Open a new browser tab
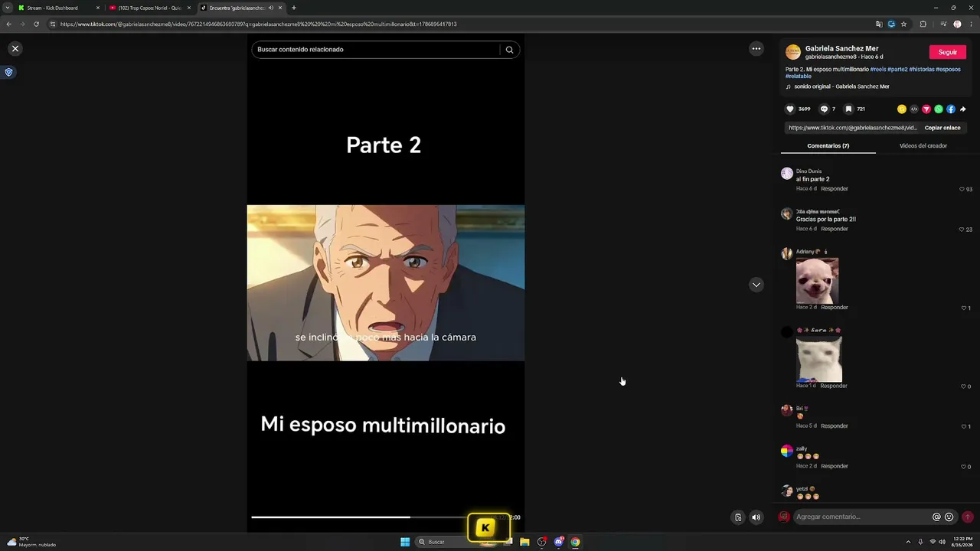Viewport: 980px width, 551px height. click(294, 8)
